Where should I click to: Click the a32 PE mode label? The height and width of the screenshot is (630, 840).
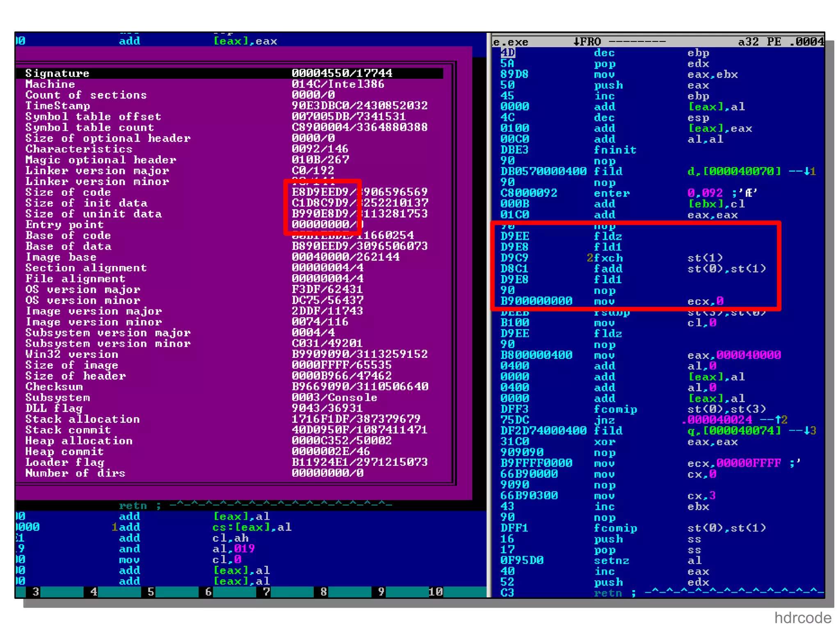(x=759, y=41)
